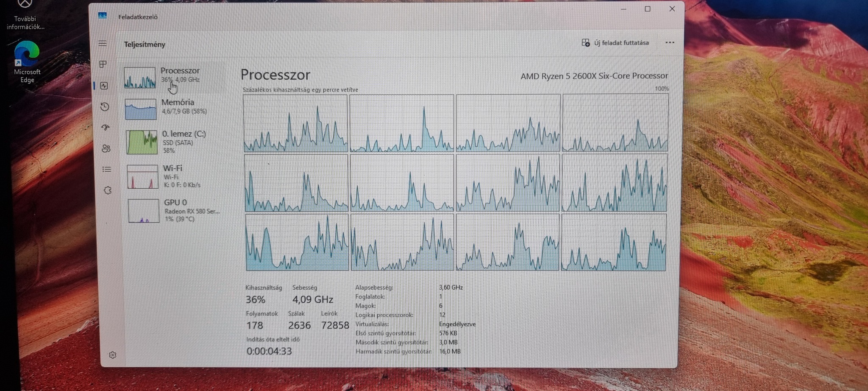Click the Szálak label
The height and width of the screenshot is (391, 868).
pyautogui.click(x=297, y=314)
